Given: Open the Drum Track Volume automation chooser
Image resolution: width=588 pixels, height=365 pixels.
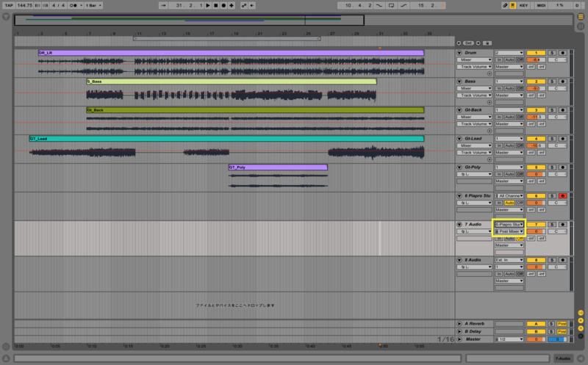Looking at the screenshot, I should pos(474,67).
